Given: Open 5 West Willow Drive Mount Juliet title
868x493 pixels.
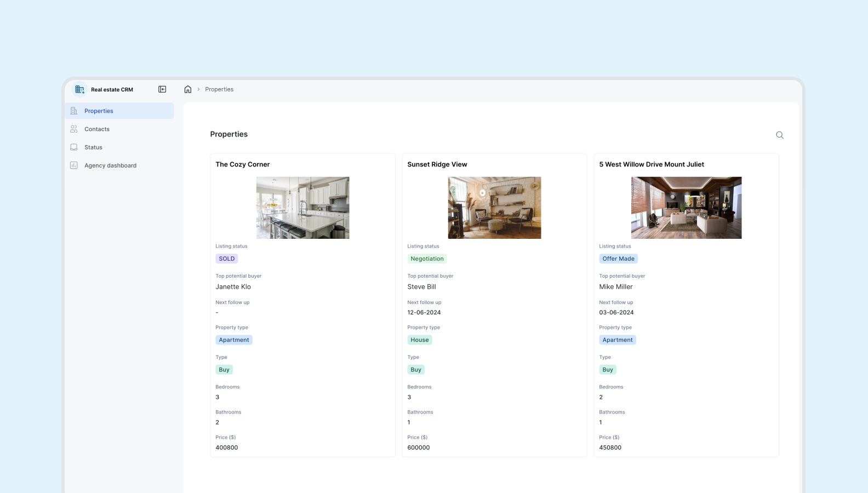Looking at the screenshot, I should (x=652, y=164).
